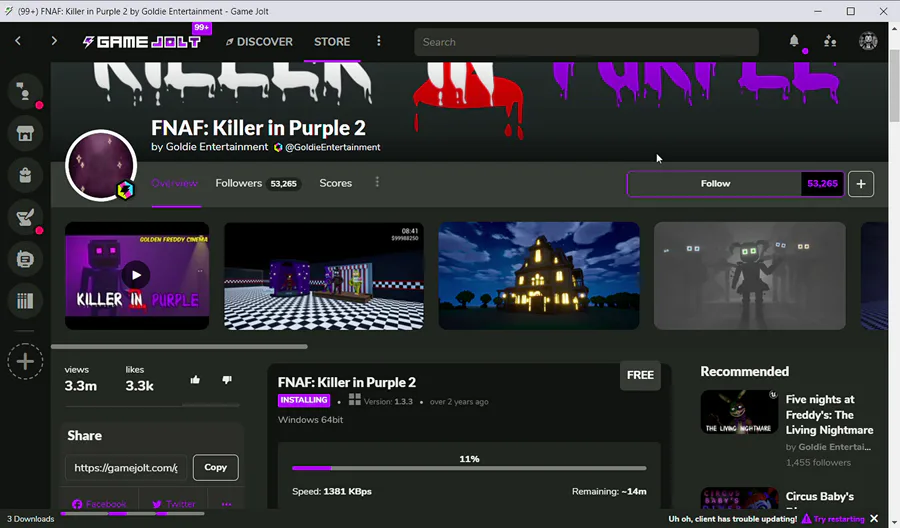Open the Game Jolt logo home
This screenshot has width=900, height=528.
pos(142,42)
